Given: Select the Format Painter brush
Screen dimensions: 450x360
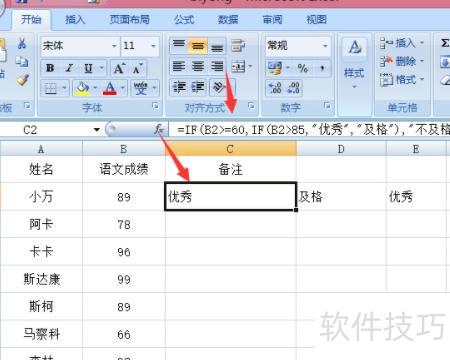Looking at the screenshot, I should coord(22,80).
